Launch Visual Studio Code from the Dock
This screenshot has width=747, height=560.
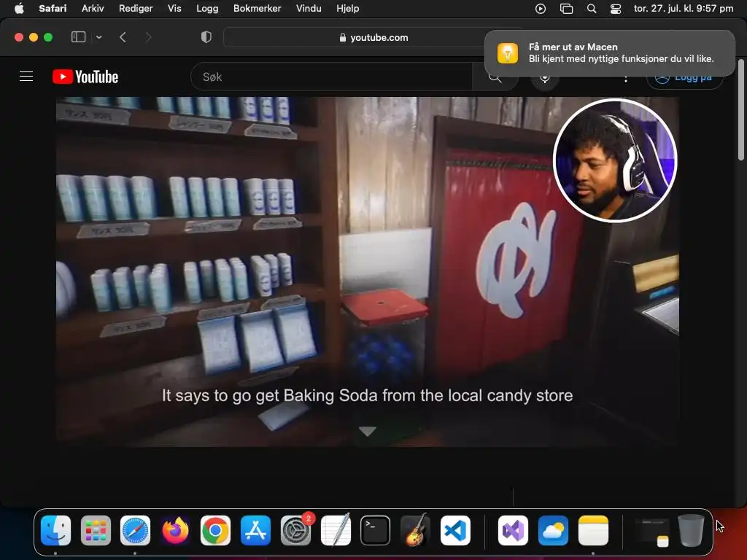[455, 531]
